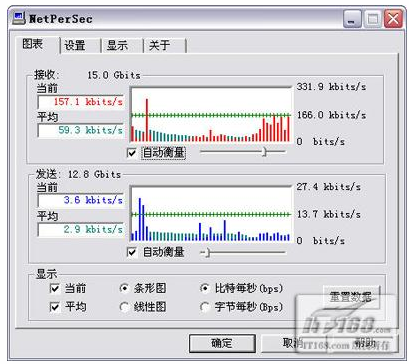Click the 13.7 kbits/s scale label

[x=329, y=214]
